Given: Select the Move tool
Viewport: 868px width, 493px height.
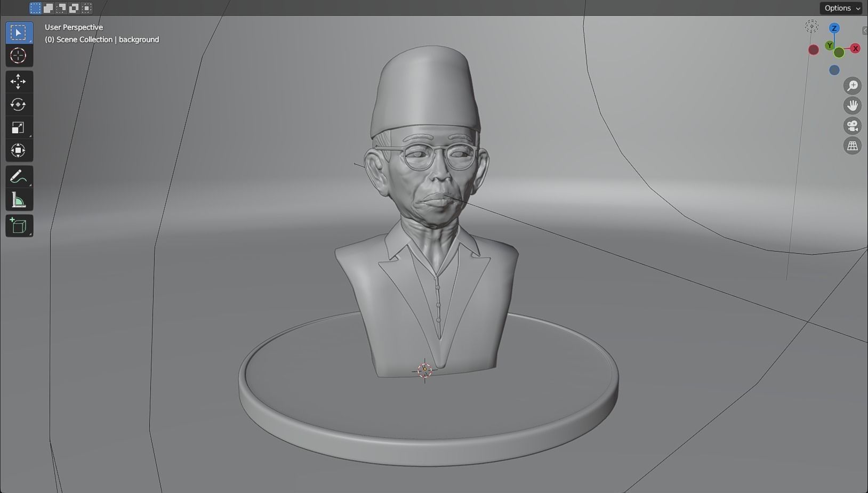Looking at the screenshot, I should 19,82.
